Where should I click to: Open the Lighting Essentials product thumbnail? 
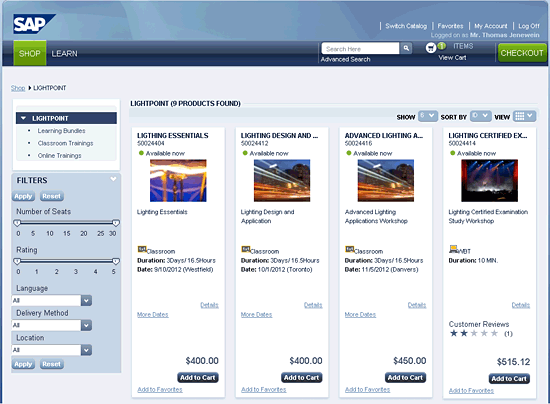coord(178,181)
